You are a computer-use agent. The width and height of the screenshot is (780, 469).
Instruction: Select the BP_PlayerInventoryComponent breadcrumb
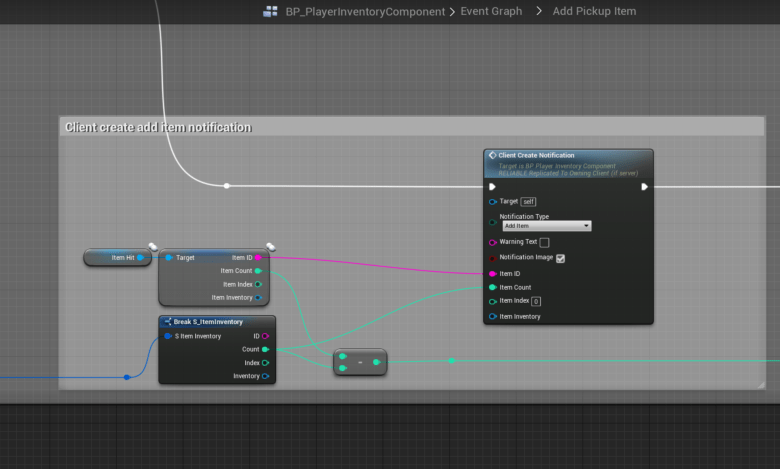tap(366, 12)
